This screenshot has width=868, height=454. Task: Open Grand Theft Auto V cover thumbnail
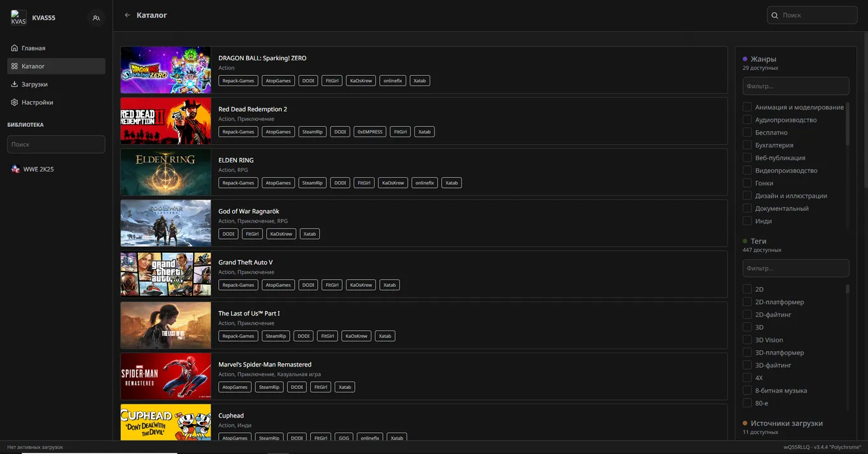166,274
